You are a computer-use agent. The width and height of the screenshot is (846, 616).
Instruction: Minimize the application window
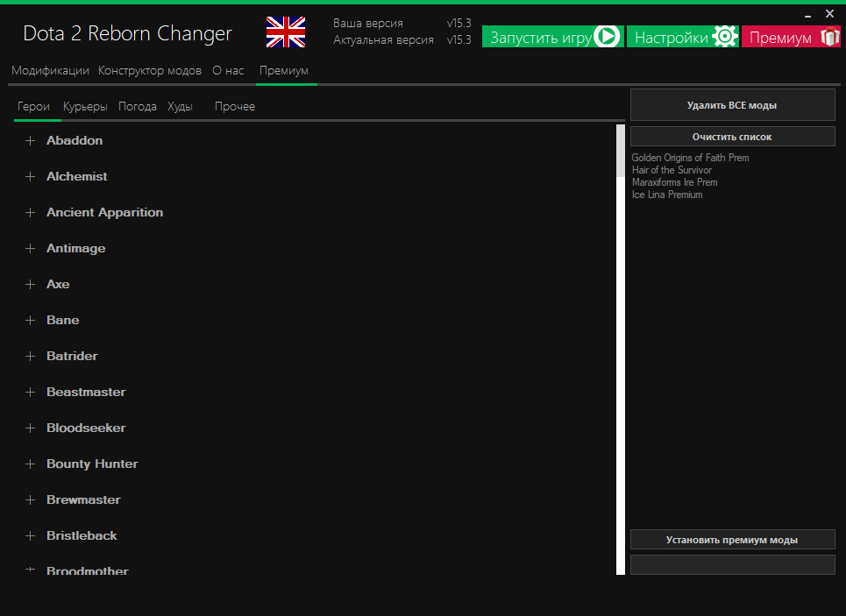coord(807,16)
